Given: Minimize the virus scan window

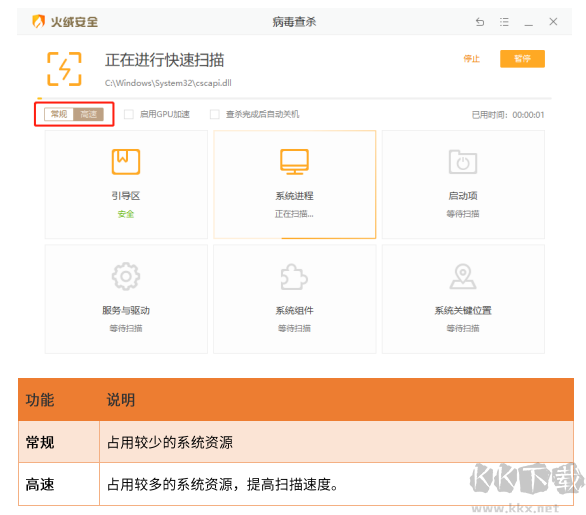Looking at the screenshot, I should coord(528,25).
